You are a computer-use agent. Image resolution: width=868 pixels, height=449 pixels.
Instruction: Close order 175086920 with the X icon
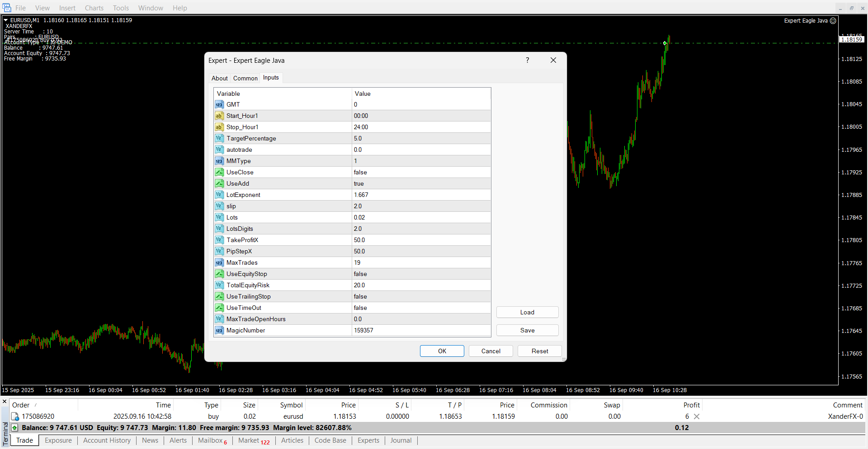point(697,416)
